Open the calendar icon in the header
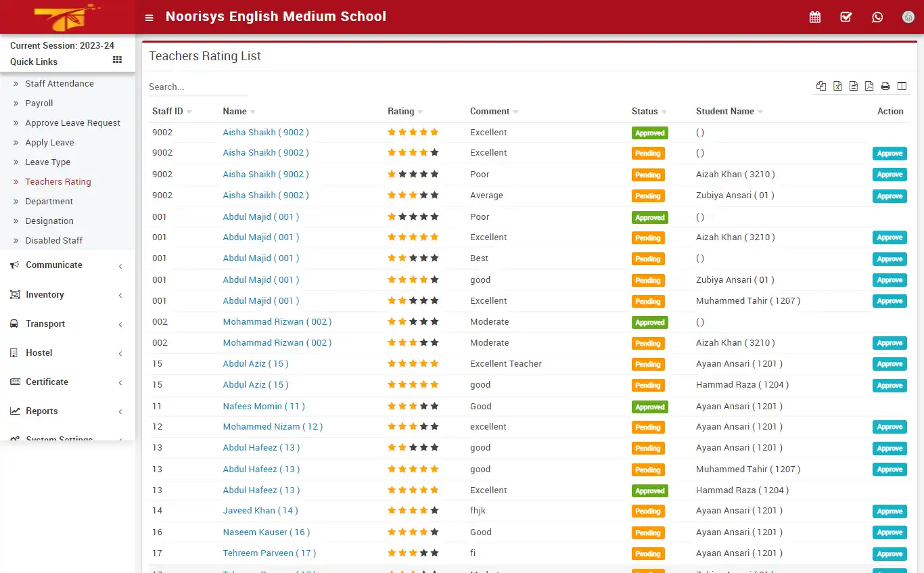Image resolution: width=924 pixels, height=573 pixels. point(814,16)
